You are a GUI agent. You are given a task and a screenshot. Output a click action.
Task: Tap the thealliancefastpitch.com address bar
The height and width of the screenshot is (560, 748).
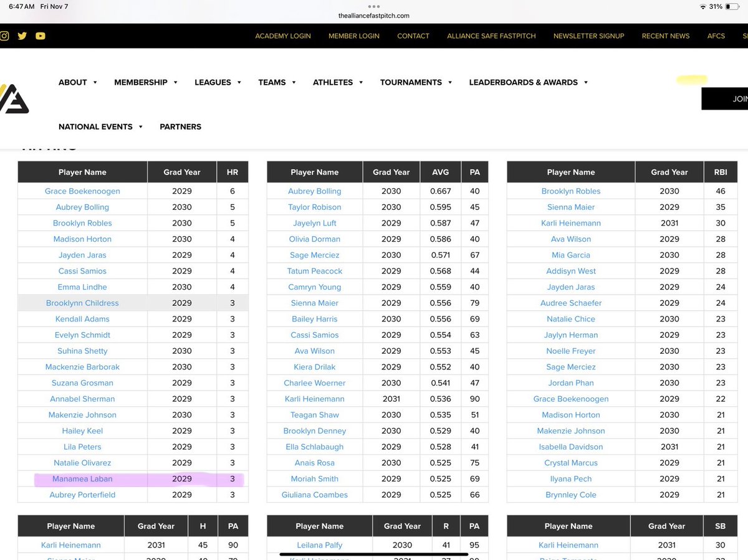[x=374, y=16]
